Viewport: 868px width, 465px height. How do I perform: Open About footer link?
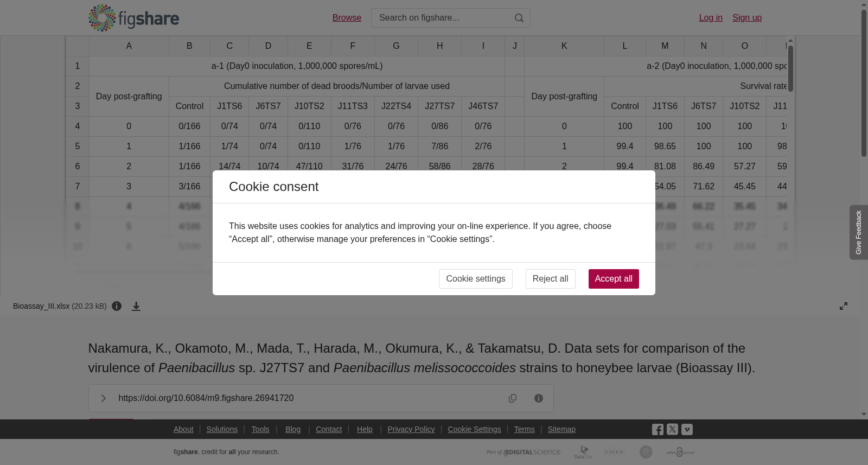click(x=183, y=429)
